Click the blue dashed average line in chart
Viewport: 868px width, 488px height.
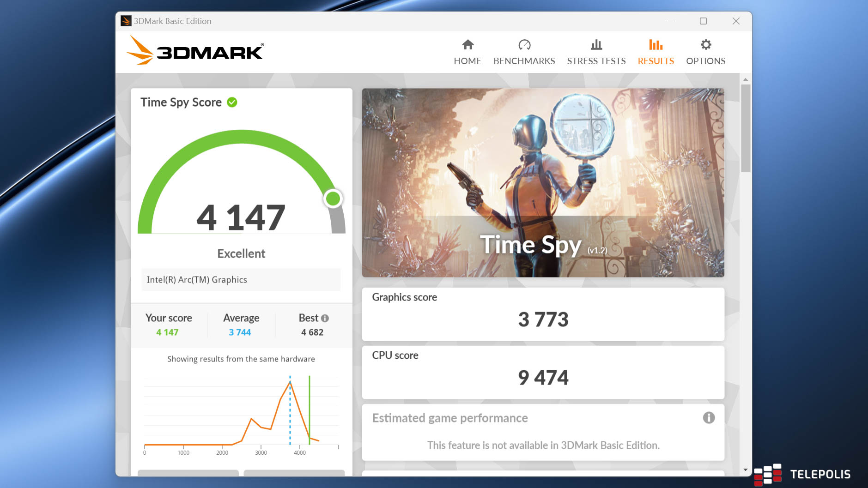tap(290, 416)
